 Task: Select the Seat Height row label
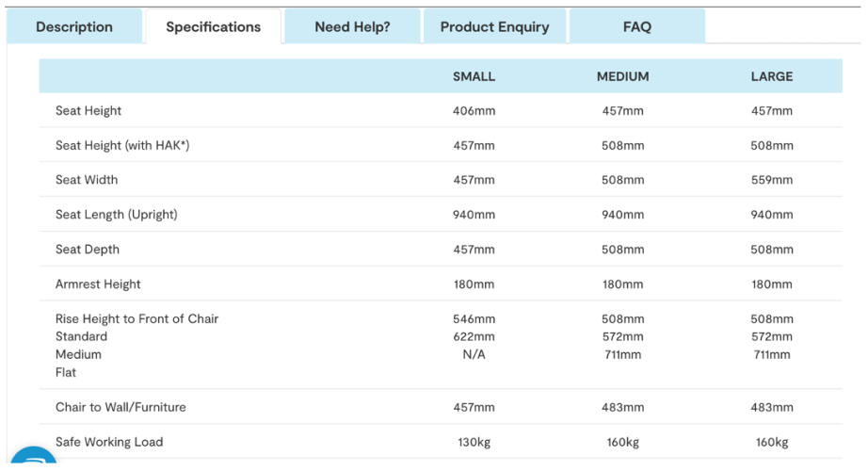pos(88,111)
